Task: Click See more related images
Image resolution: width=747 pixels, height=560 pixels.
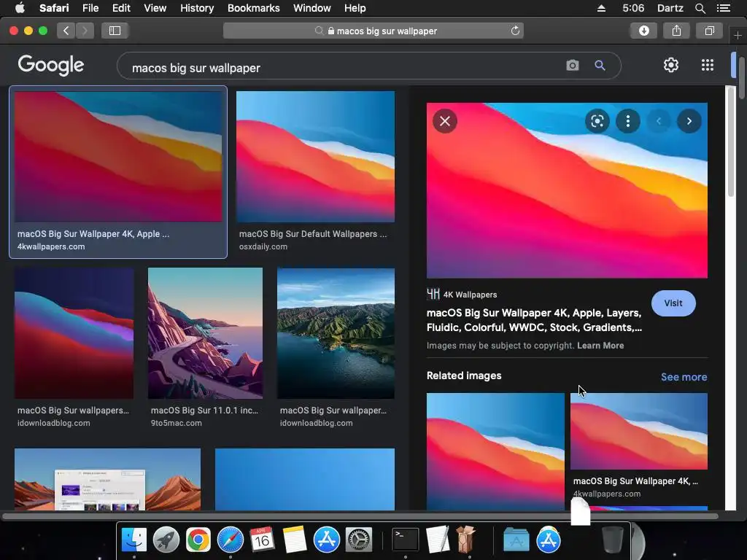Action: tap(684, 377)
